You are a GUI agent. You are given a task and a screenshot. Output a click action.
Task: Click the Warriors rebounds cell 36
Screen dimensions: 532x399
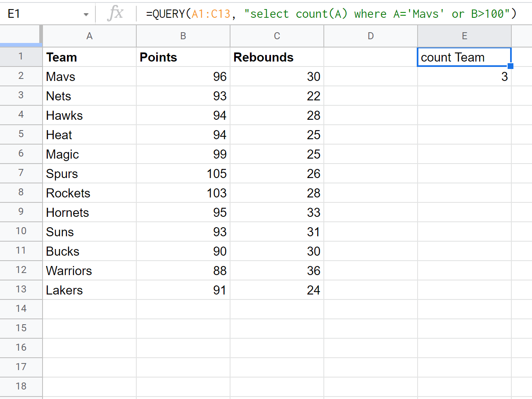point(277,271)
